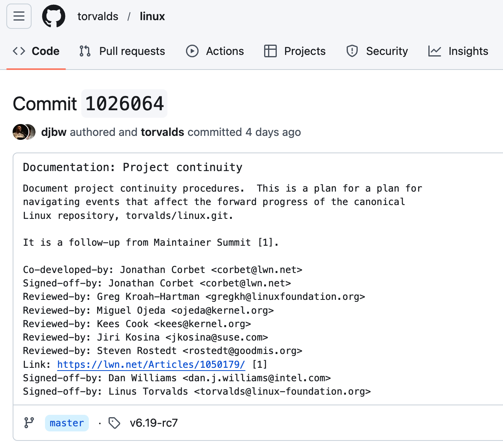This screenshot has width=503, height=448.
Task: Open the Pull requests tab
Action: (132, 51)
